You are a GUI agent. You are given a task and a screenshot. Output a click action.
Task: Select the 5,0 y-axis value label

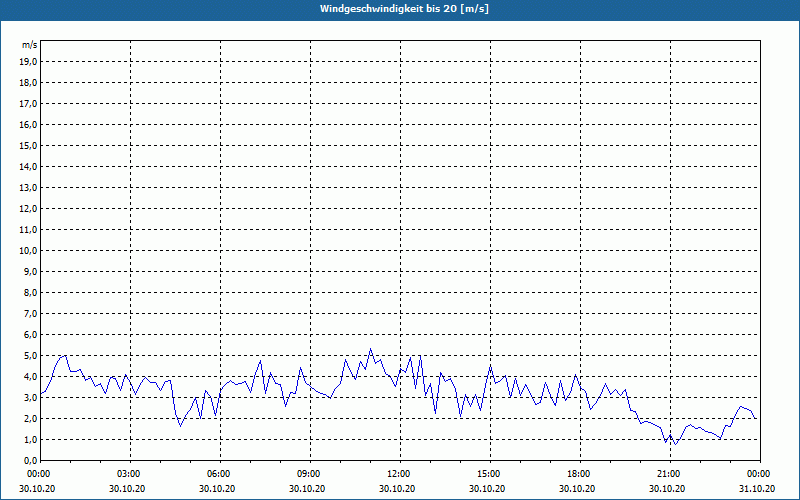pyautogui.click(x=31, y=355)
